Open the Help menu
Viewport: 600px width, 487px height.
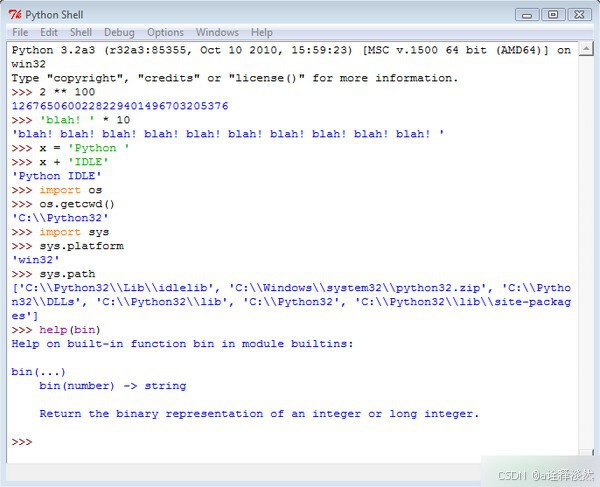tap(262, 33)
